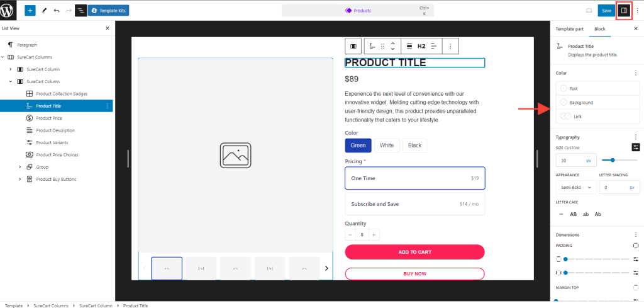Toggle the List View document overview icon
The width and height of the screenshot is (644, 308).
(x=81, y=11)
